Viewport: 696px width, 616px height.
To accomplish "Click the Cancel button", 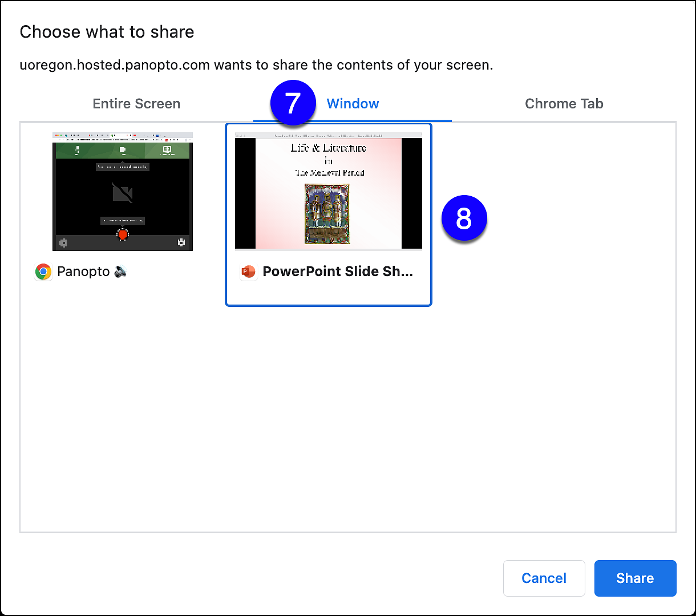I will (544, 578).
